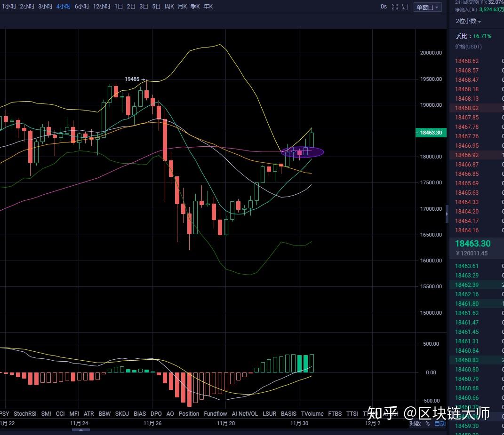Switch to the 12小时 timeframe
504x435 pixels.
click(x=102, y=7)
